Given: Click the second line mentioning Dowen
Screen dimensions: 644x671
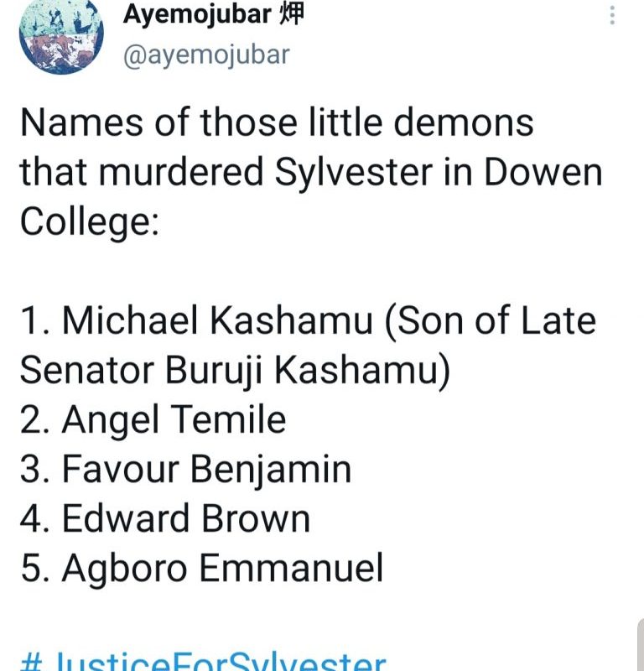Looking at the screenshot, I should pos(310,173).
